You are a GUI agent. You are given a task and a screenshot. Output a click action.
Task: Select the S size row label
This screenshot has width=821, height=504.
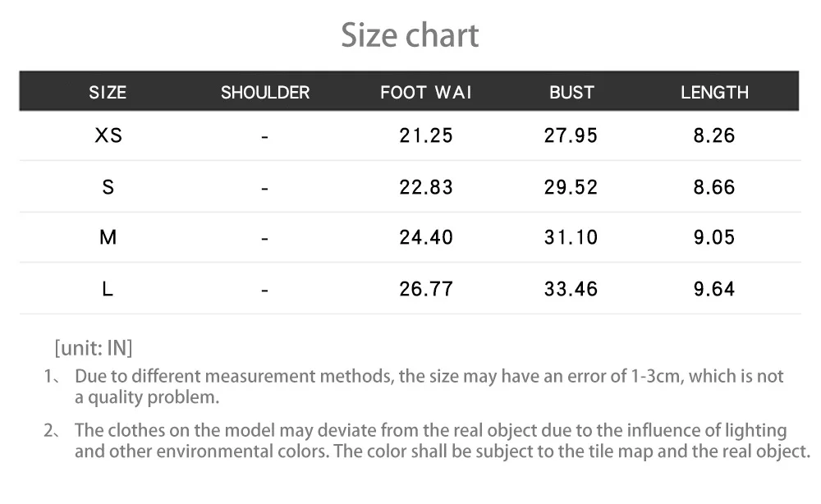pos(108,187)
